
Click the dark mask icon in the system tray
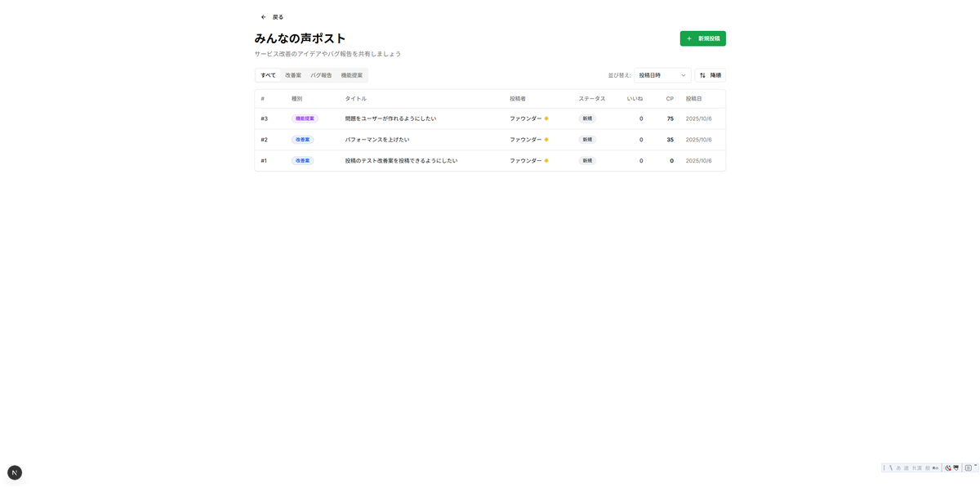[954, 467]
